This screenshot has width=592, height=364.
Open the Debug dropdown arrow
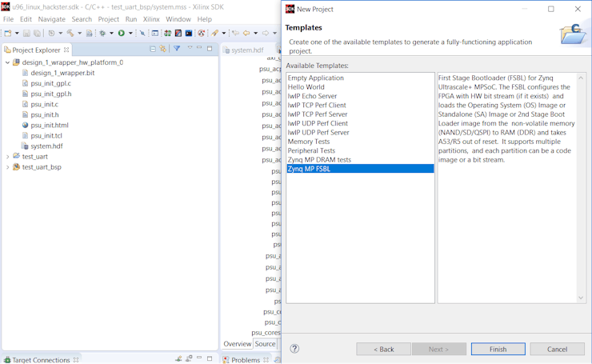(x=111, y=34)
